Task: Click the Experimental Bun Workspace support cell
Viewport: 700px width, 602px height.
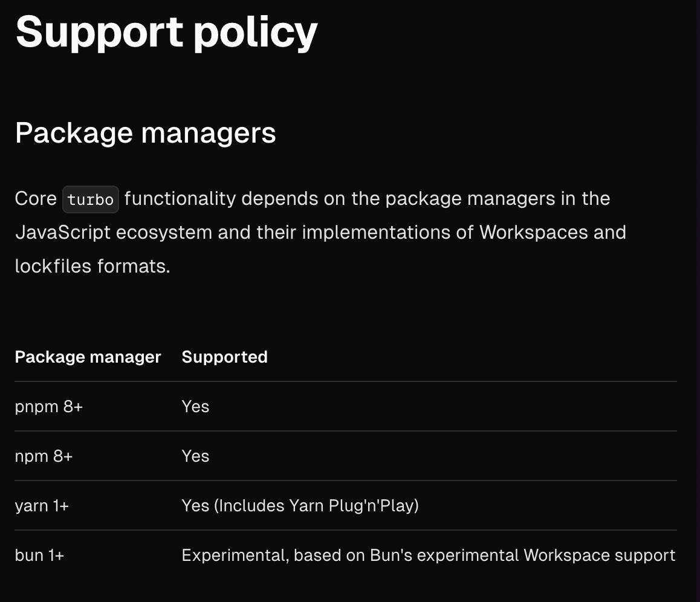Action: 429,555
